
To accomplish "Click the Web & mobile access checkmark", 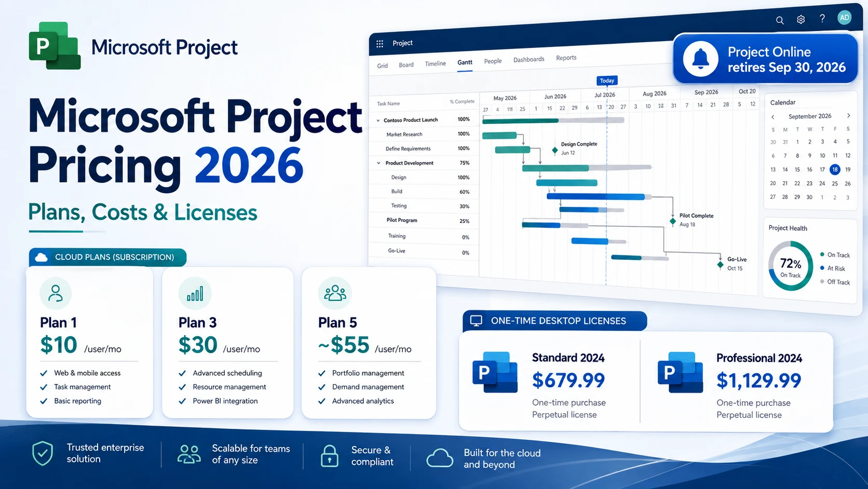I will click(x=44, y=373).
